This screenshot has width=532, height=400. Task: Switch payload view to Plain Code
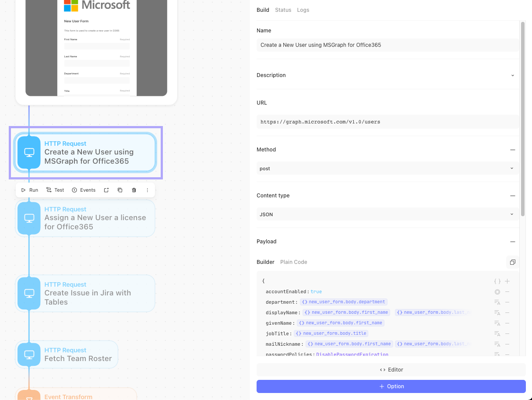[294, 262]
